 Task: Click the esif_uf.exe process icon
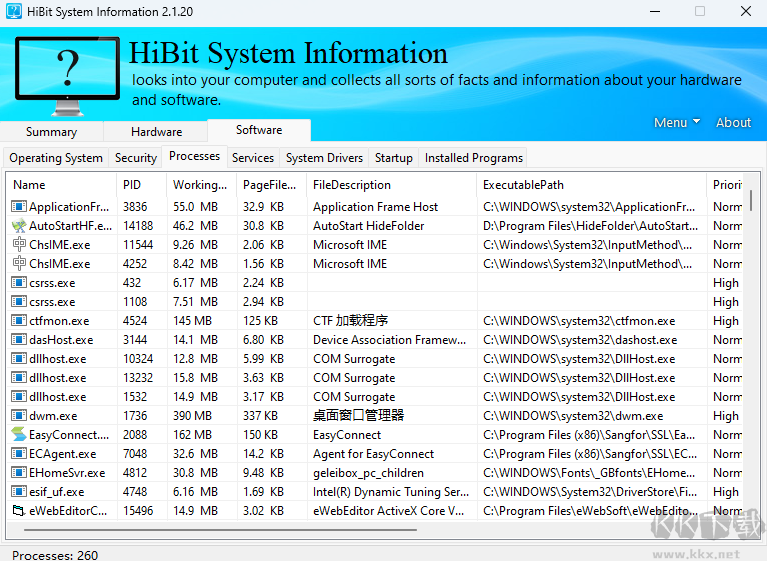19,492
